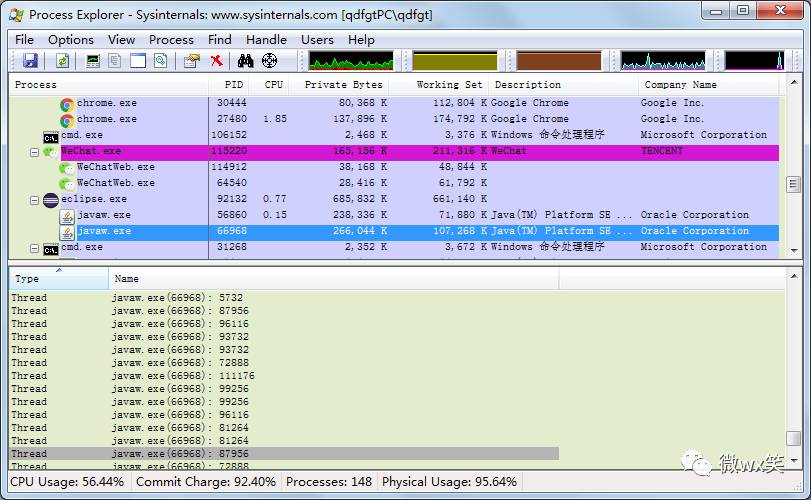Collapse the eclipse.exe tree node

point(35,200)
